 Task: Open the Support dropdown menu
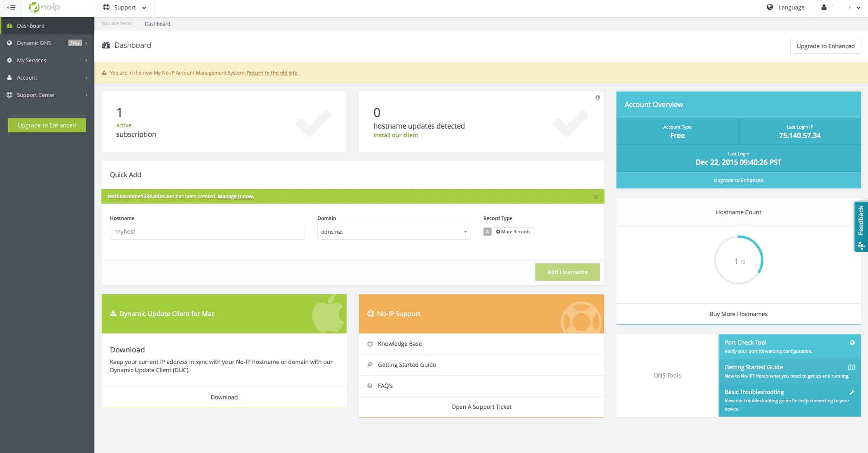(124, 7)
